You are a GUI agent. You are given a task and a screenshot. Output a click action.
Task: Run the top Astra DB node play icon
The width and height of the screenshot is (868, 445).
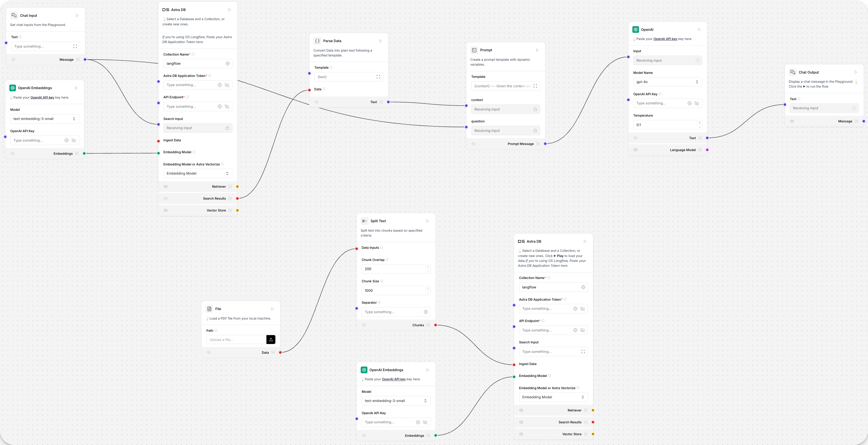pyautogui.click(x=229, y=10)
